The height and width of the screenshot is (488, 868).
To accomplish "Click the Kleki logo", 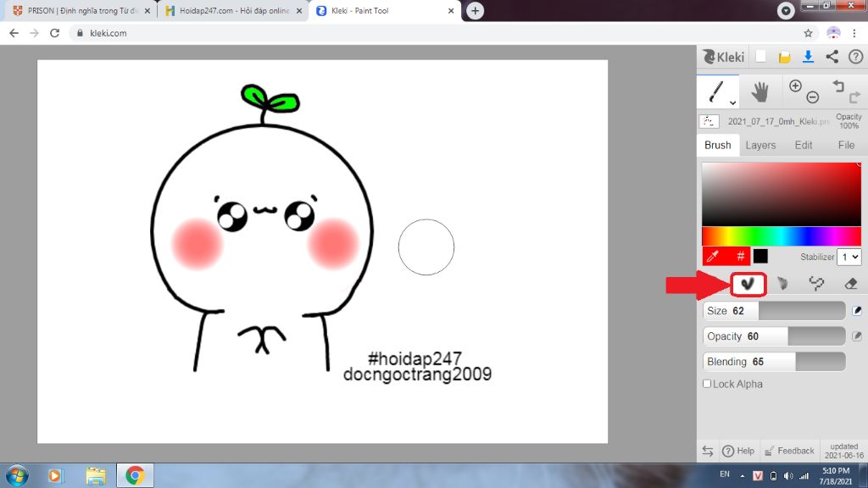I will click(724, 57).
